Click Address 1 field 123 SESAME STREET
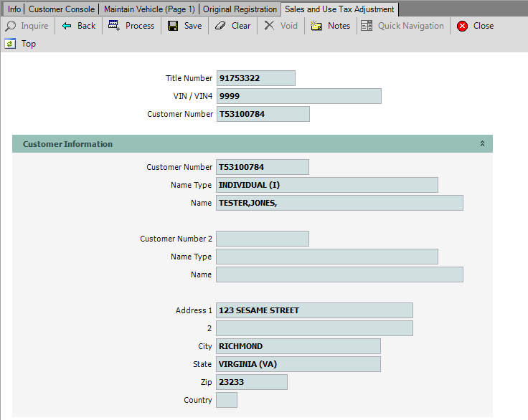Screen dimensions: 528x420 [x=314, y=310]
